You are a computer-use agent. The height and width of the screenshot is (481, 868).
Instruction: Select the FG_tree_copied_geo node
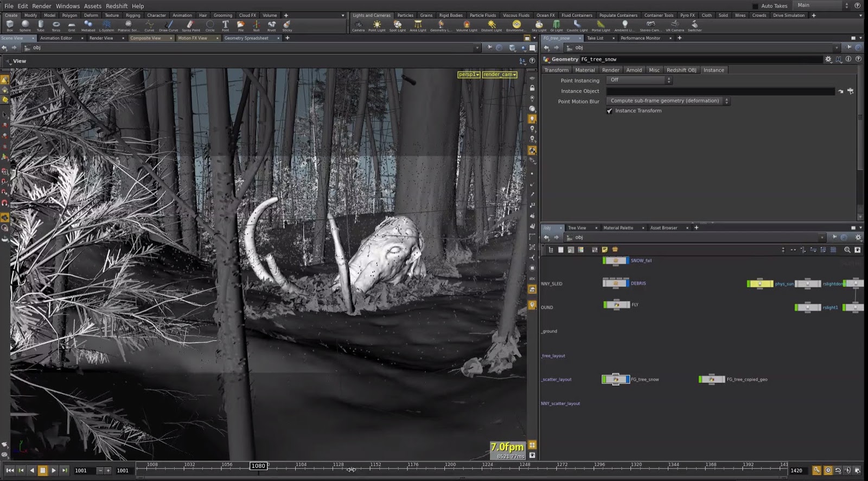point(712,380)
